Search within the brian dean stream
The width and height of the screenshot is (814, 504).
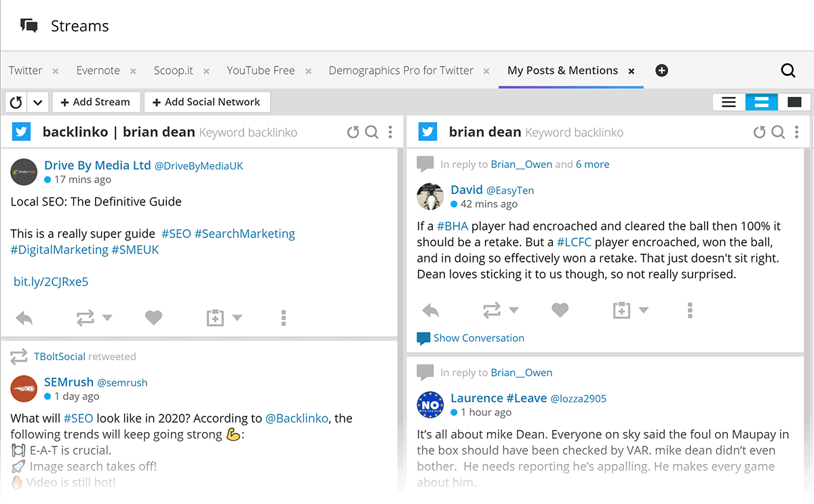coord(778,132)
